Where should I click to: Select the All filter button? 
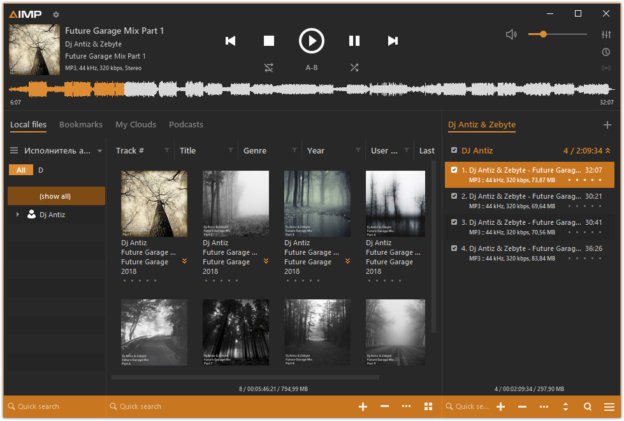pos(20,171)
